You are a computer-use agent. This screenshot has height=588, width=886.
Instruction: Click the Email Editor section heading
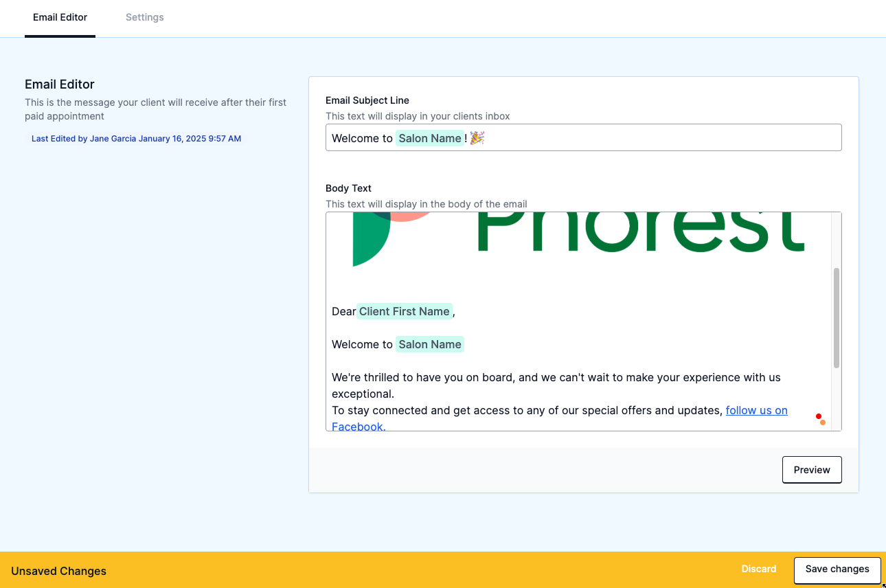pos(60,84)
